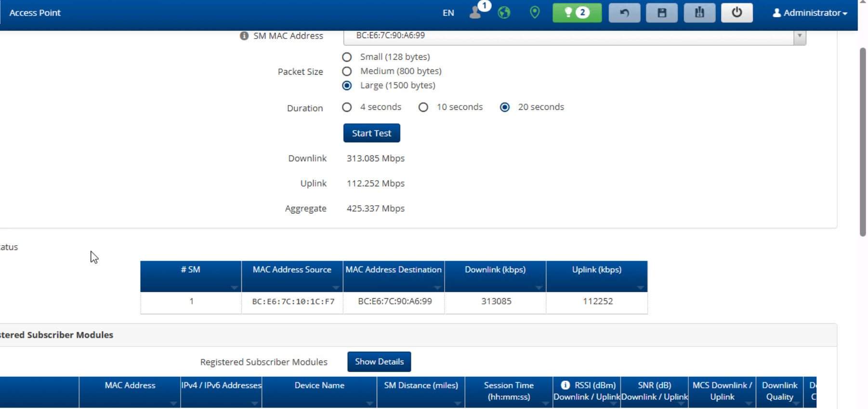
Task: Choose the 10 seconds duration option
Action: [423, 107]
